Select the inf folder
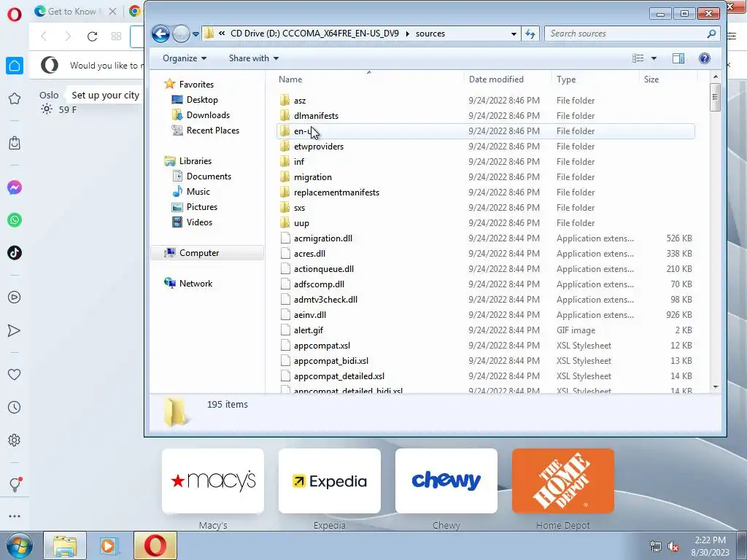747x560 pixels. pos(485,161)
